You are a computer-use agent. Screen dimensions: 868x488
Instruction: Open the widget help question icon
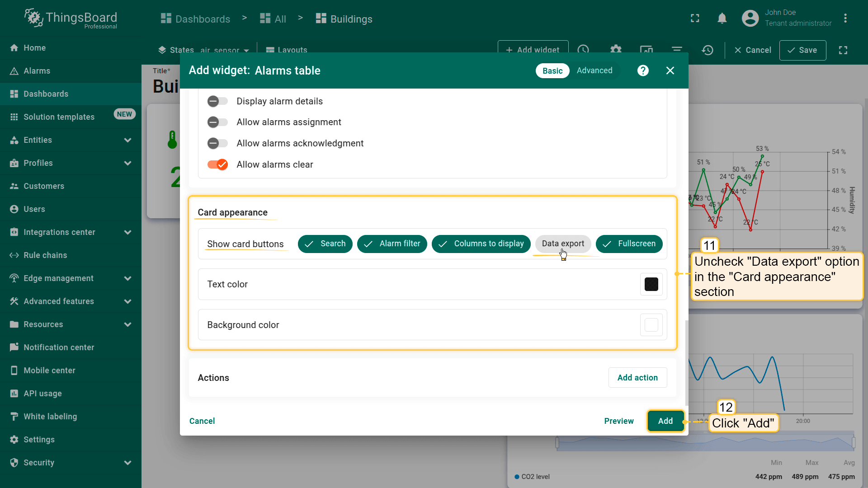tap(643, 70)
